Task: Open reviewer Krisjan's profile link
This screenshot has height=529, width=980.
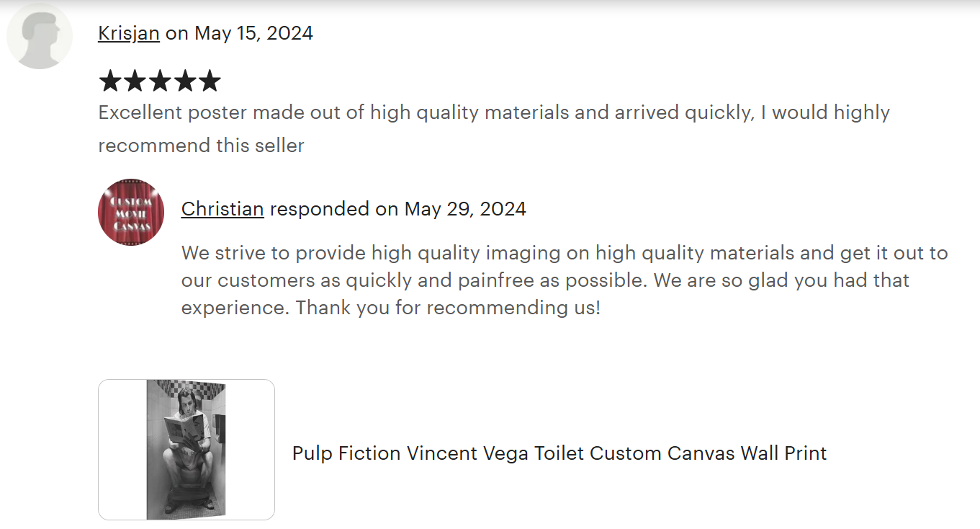Action: 129,33
